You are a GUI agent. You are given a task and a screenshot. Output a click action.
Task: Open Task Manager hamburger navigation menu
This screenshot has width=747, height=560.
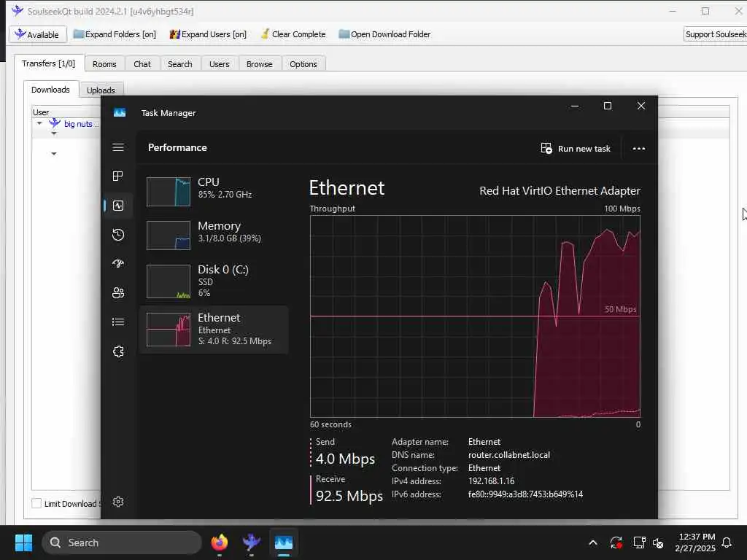point(118,147)
